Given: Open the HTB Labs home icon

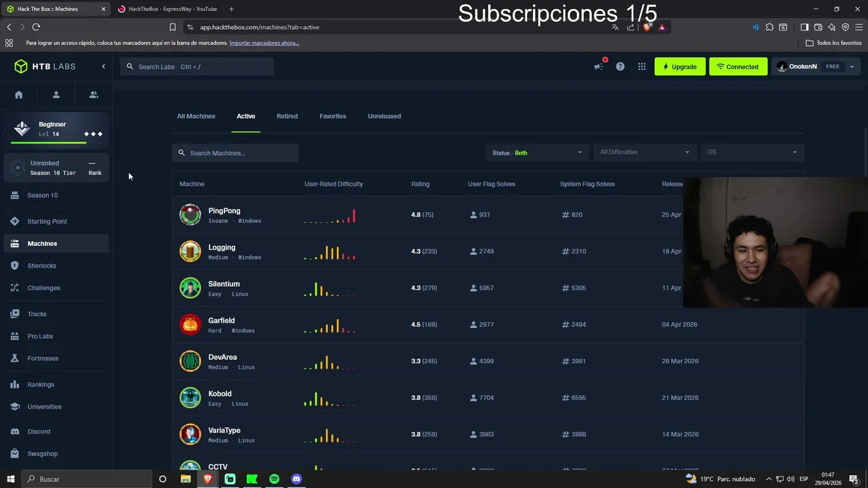Looking at the screenshot, I should tap(19, 95).
